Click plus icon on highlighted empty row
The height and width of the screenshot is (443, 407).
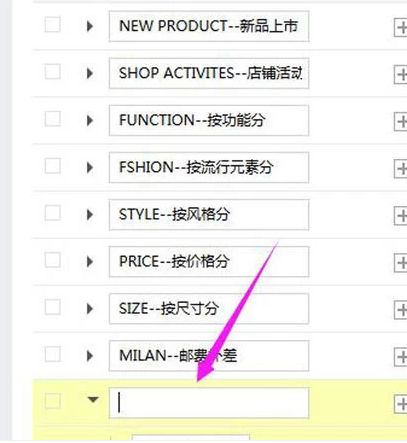(x=401, y=404)
